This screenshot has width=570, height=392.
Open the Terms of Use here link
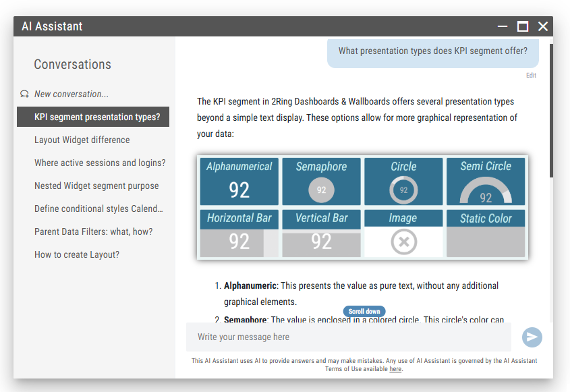[x=395, y=369]
